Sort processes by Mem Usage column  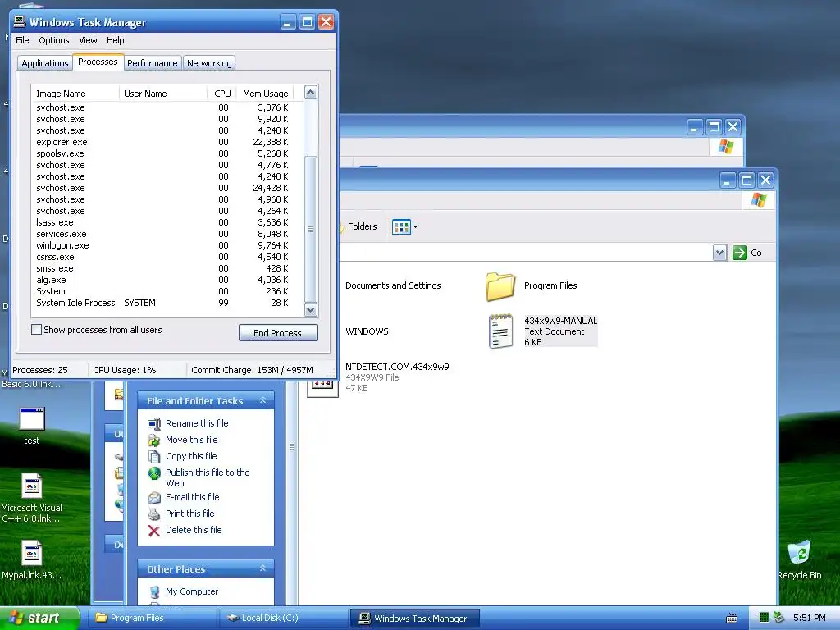click(265, 94)
